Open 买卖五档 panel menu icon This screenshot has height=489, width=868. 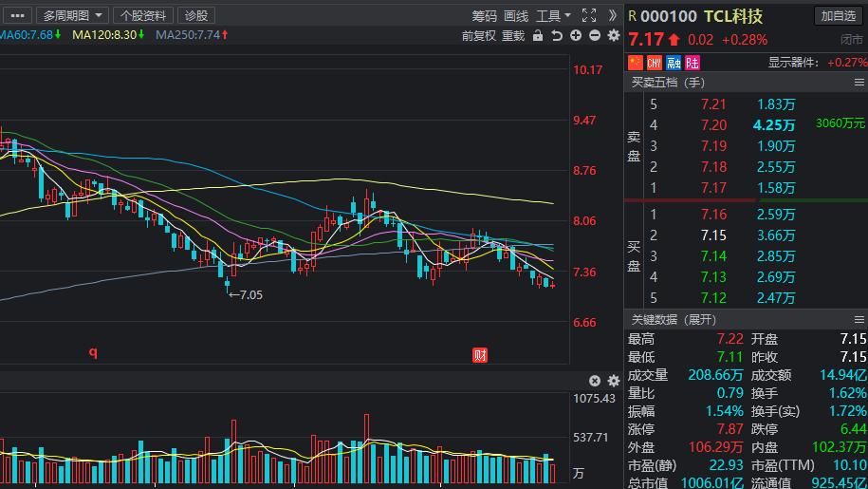tap(859, 83)
